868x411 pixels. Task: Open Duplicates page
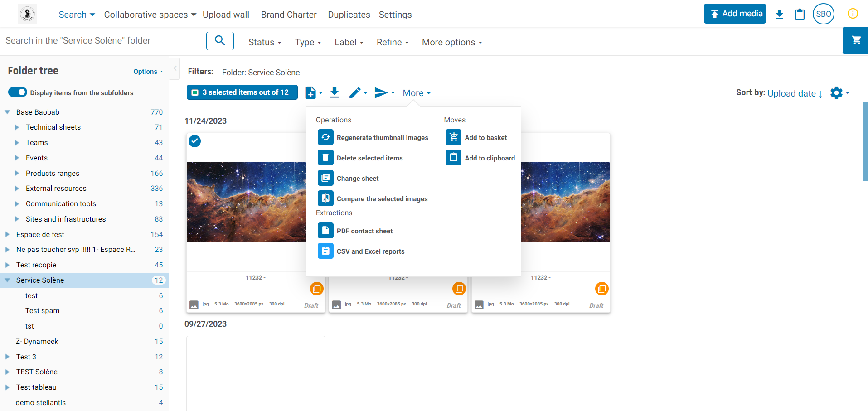tap(349, 15)
